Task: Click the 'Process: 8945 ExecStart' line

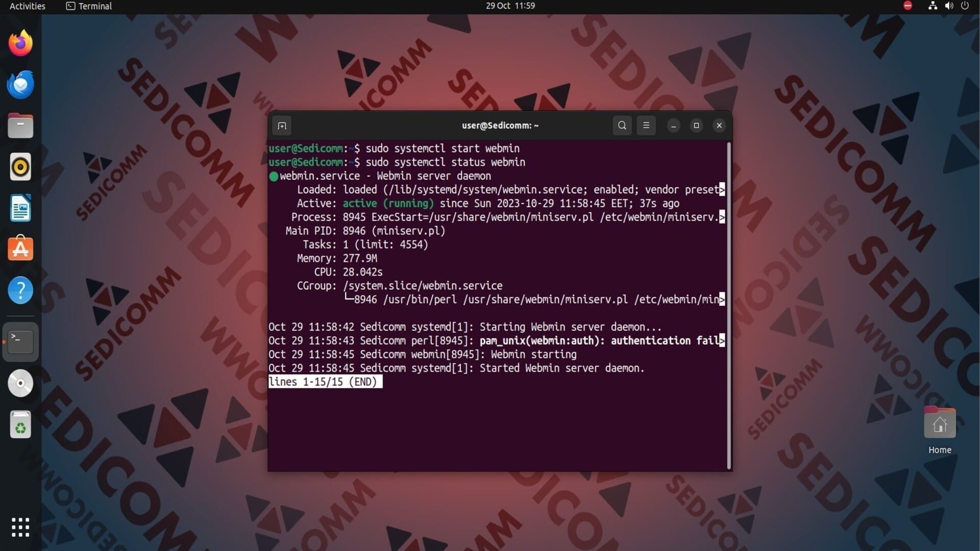Action: (x=508, y=217)
